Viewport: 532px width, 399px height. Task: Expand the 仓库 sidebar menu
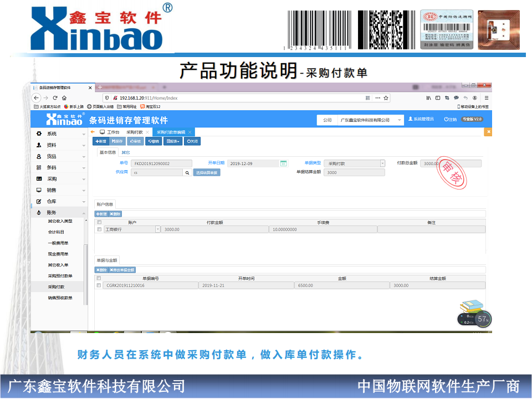pos(60,202)
